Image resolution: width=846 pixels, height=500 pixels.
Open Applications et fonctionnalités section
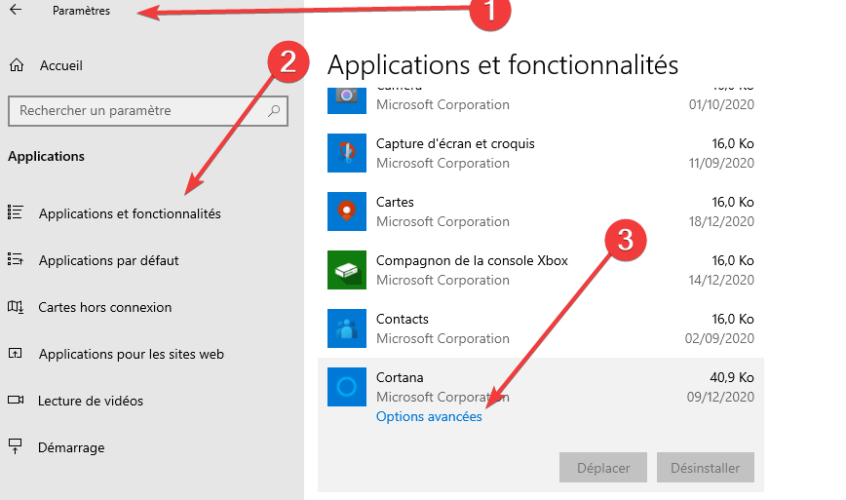click(129, 213)
